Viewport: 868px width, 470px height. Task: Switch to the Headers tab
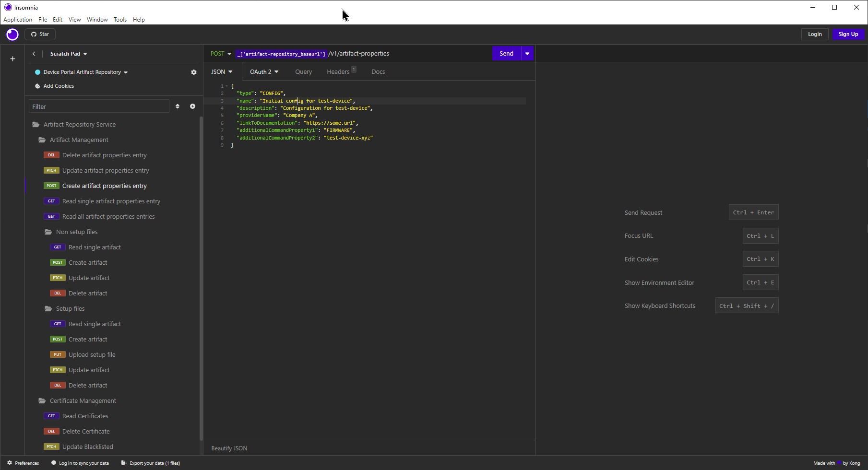(x=338, y=72)
